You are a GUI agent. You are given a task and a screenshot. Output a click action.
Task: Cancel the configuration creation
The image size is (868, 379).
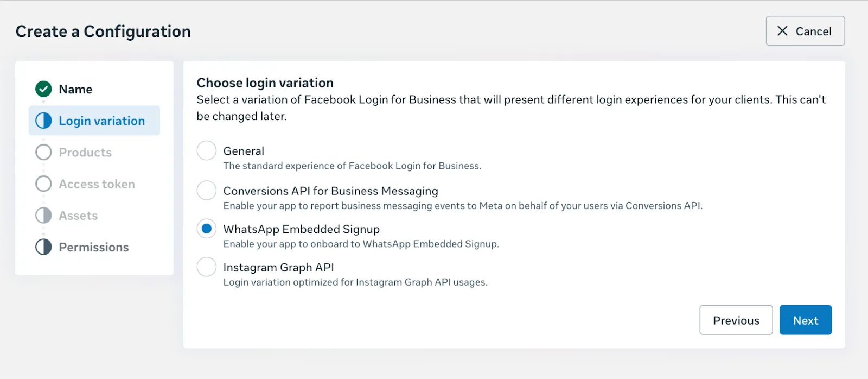805,31
